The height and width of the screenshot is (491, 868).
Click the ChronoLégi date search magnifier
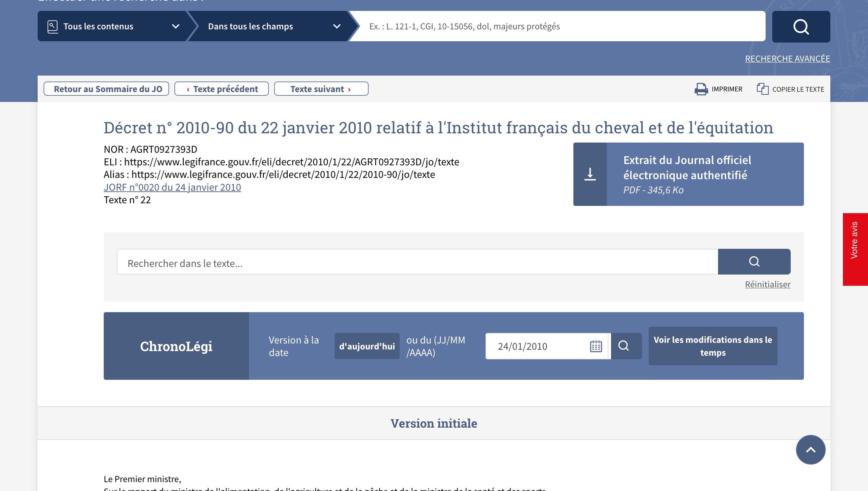point(624,346)
